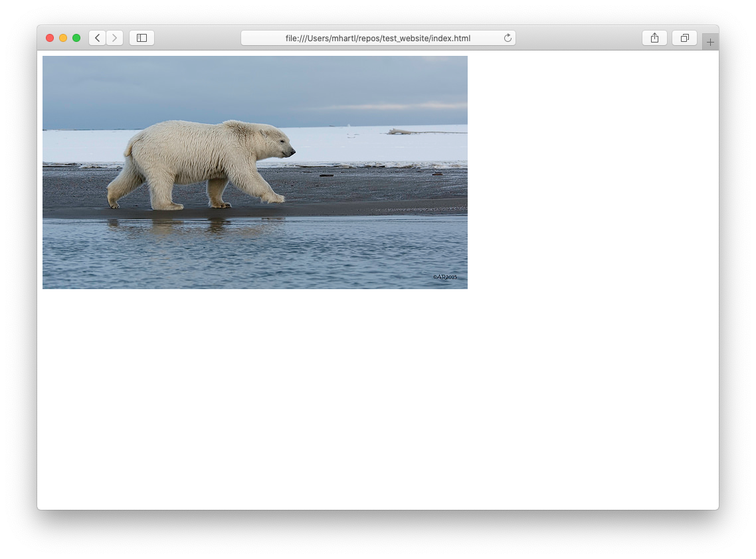
Task: Navigate forward to the next page
Action: pos(114,38)
